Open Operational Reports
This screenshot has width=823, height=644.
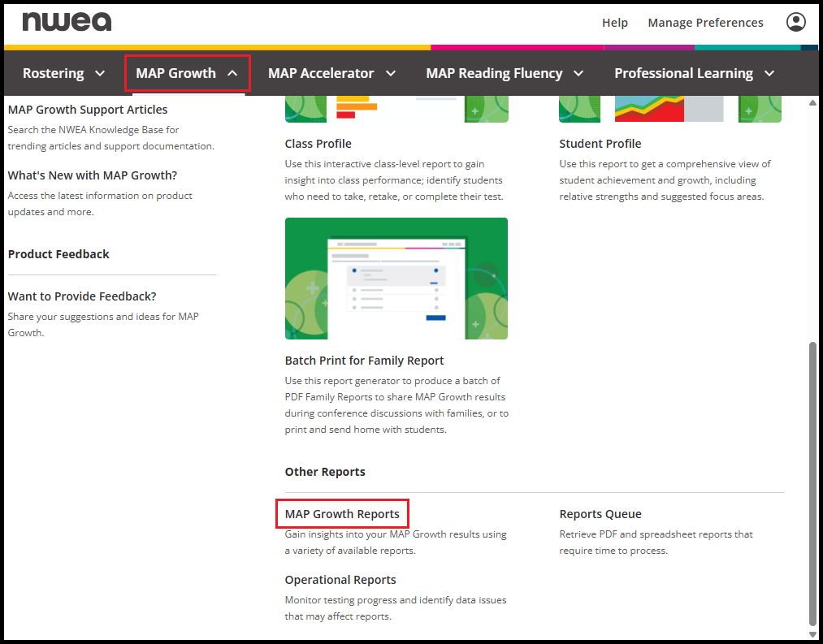click(340, 580)
